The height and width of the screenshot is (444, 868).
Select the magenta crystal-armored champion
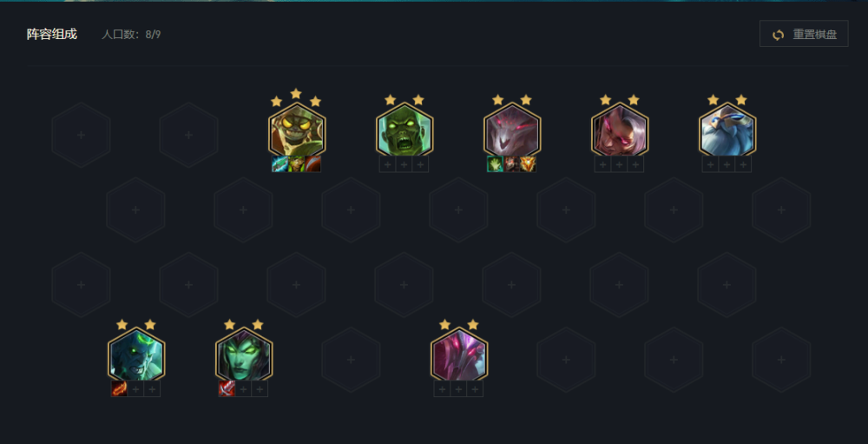[459, 357]
